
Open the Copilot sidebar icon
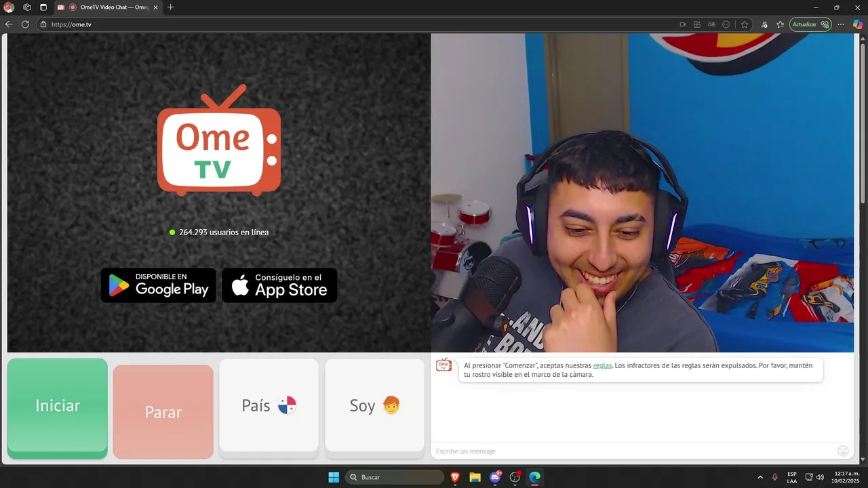[858, 24]
